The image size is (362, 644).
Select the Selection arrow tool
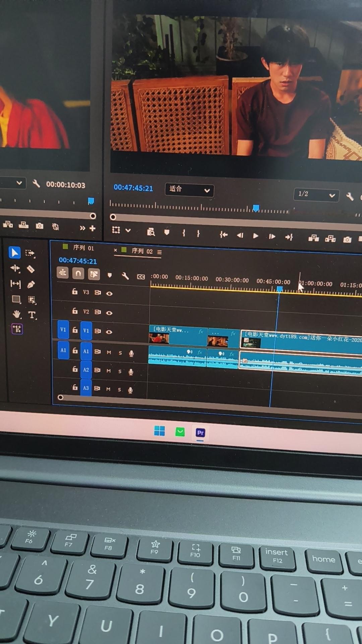tap(14, 253)
